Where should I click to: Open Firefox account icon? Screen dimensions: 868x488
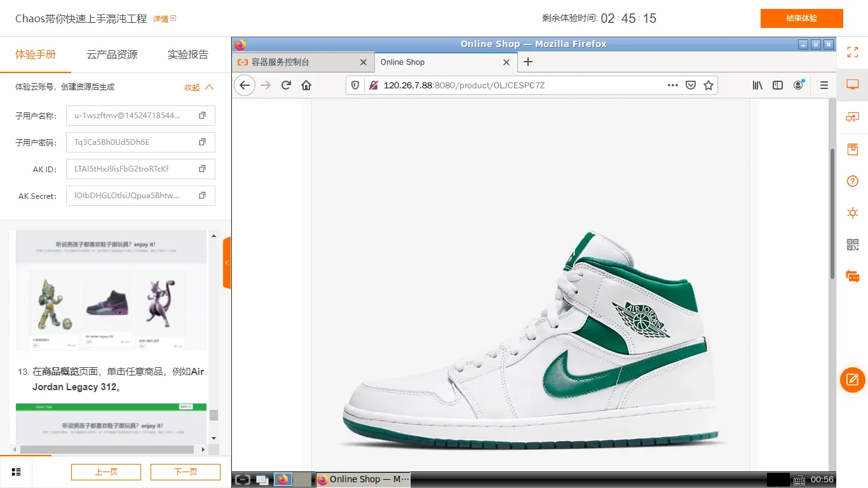pos(799,85)
